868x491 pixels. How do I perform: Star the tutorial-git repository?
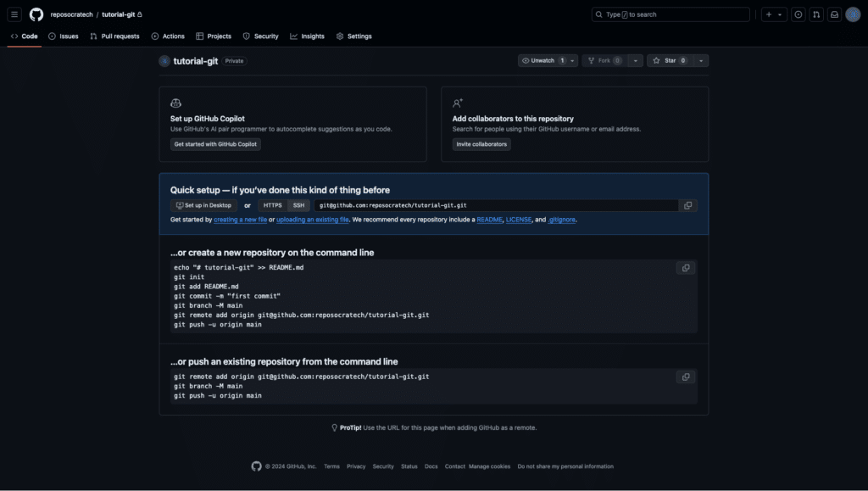point(670,60)
